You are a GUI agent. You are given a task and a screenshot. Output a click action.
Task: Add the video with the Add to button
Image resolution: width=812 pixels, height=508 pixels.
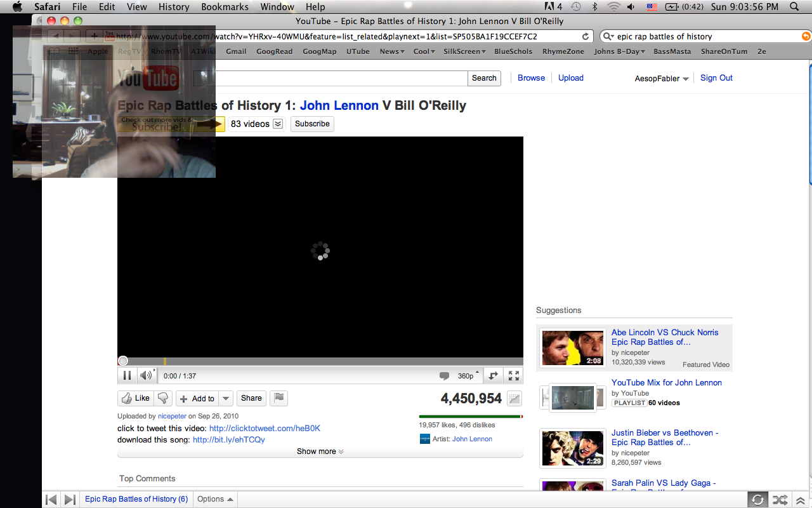[x=197, y=399]
